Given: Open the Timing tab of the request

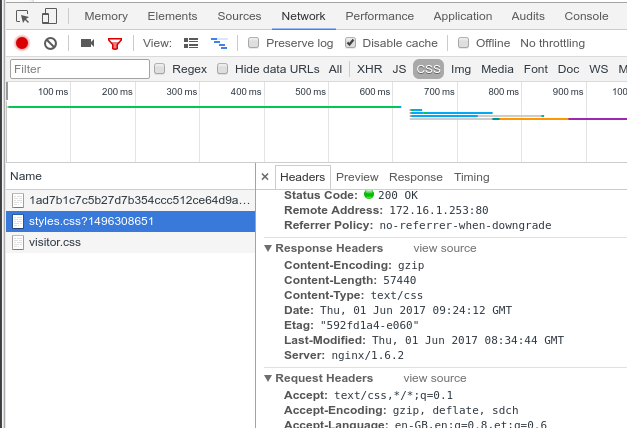Looking at the screenshot, I should 471,177.
